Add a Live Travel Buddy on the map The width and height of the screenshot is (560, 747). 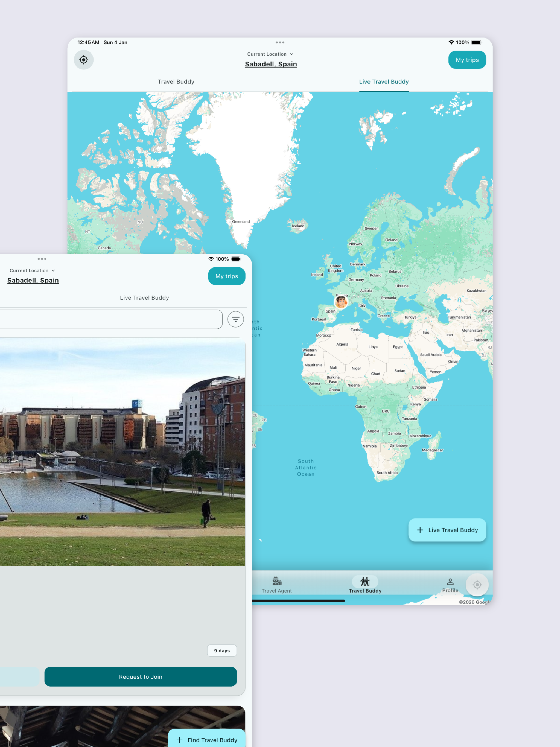(447, 530)
